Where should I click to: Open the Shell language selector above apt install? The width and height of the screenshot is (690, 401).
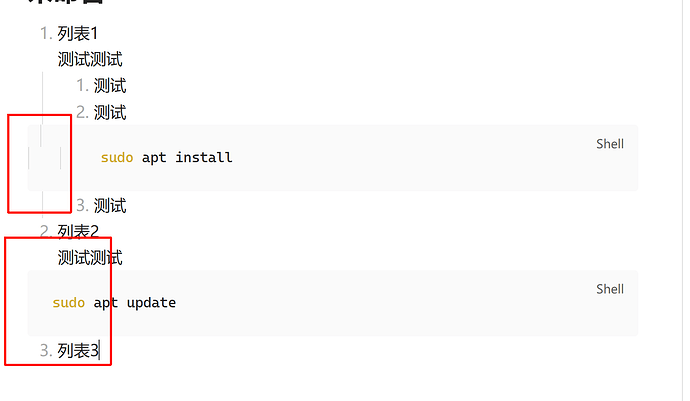coord(609,144)
